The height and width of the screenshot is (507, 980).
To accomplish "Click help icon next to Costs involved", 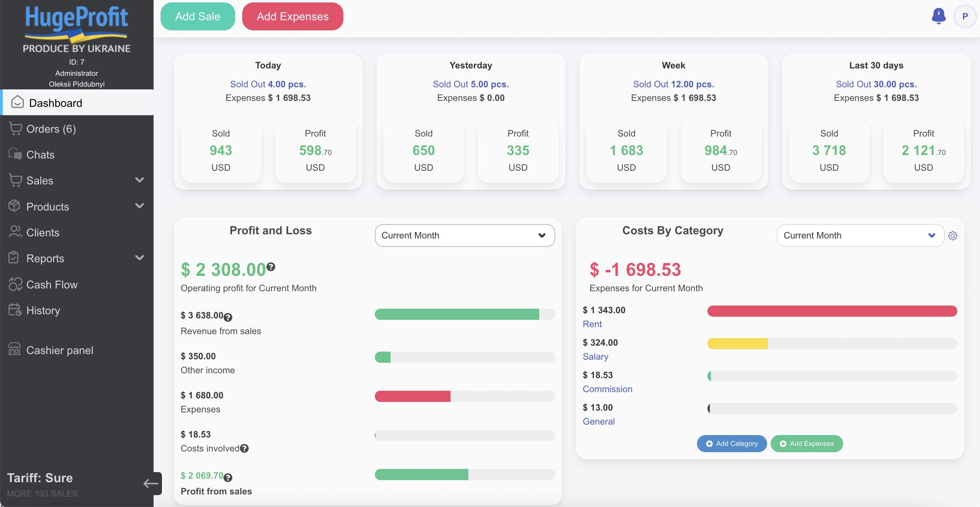I will tap(244, 448).
